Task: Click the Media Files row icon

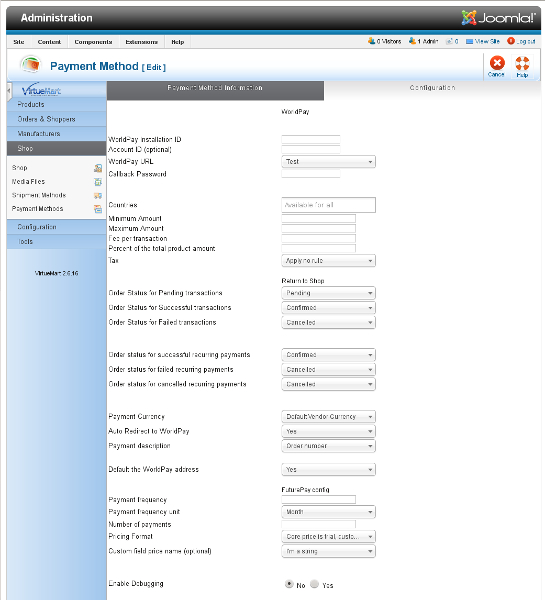Action: coord(98,182)
